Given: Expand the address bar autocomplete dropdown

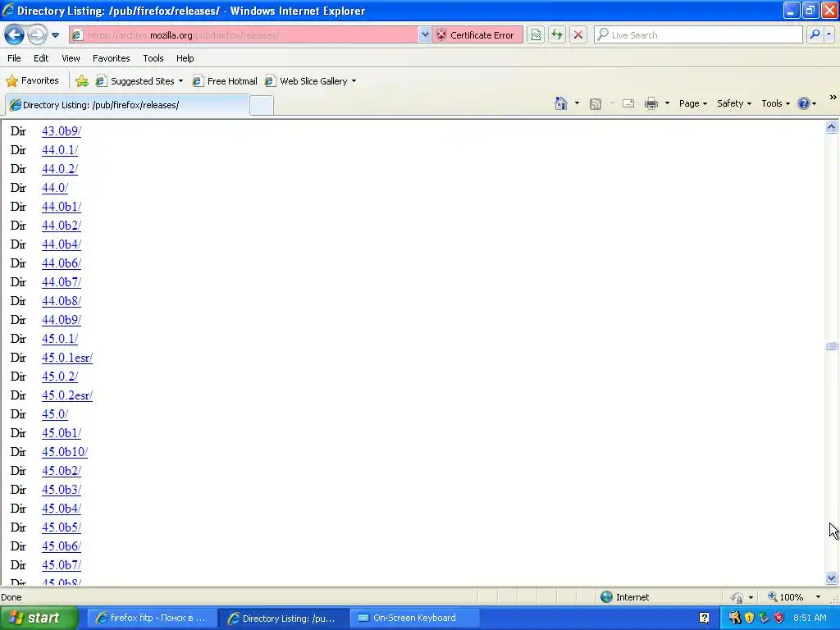Looking at the screenshot, I should tap(425, 34).
